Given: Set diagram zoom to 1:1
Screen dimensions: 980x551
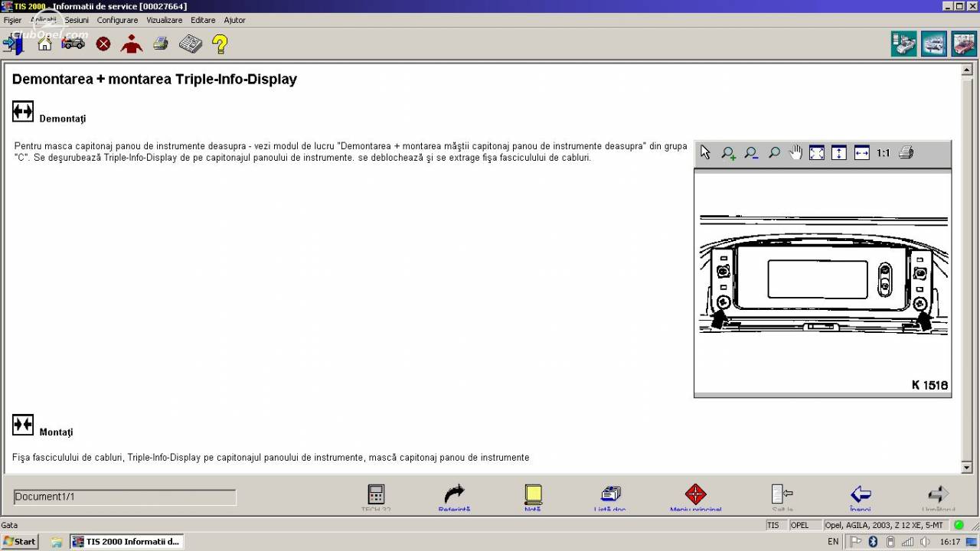Looking at the screenshot, I should click(x=884, y=153).
